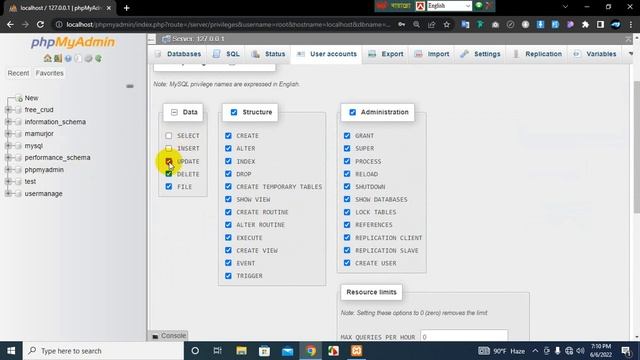Open the Console bar
The height and width of the screenshot is (360, 640).
(x=169, y=336)
